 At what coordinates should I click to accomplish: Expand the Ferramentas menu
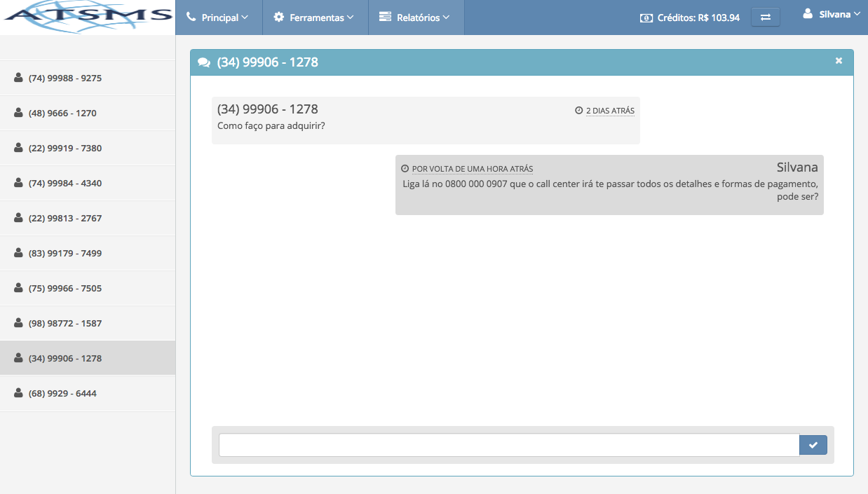click(x=314, y=18)
